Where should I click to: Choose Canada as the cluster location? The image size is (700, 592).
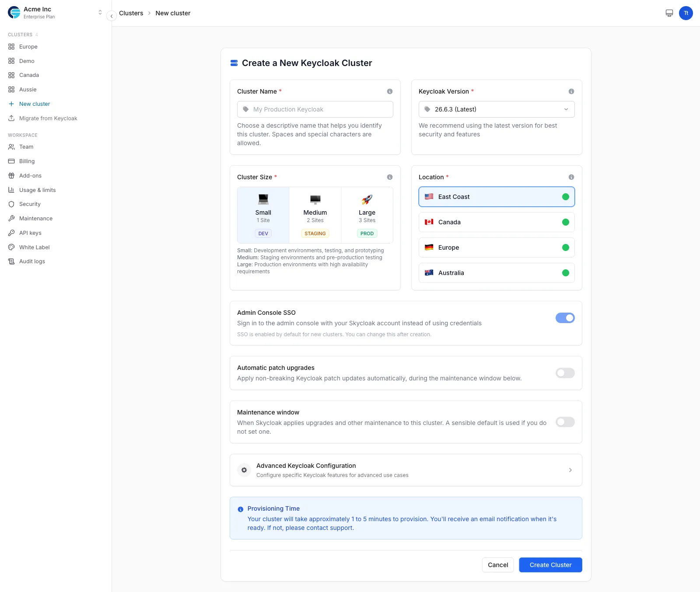tap(497, 222)
